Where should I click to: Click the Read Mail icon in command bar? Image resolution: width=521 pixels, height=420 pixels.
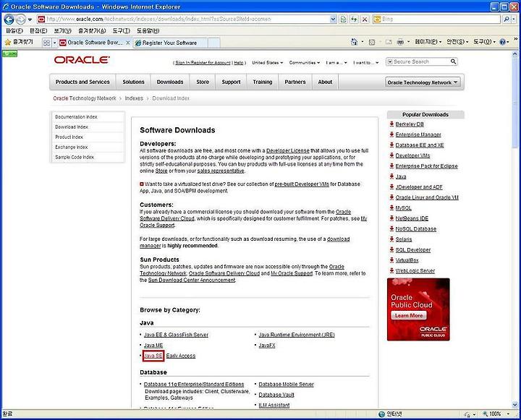[x=389, y=42]
